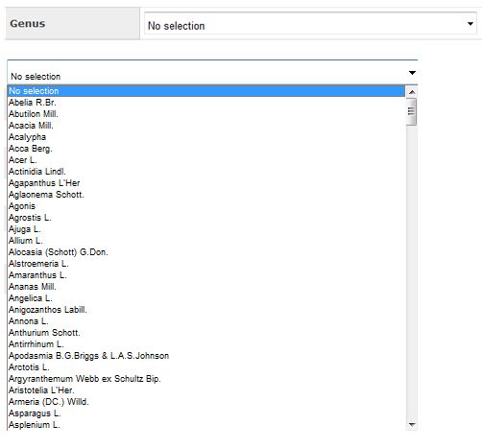Select 'Aglaonema Schott.' option
482x448 pixels.
206,195
